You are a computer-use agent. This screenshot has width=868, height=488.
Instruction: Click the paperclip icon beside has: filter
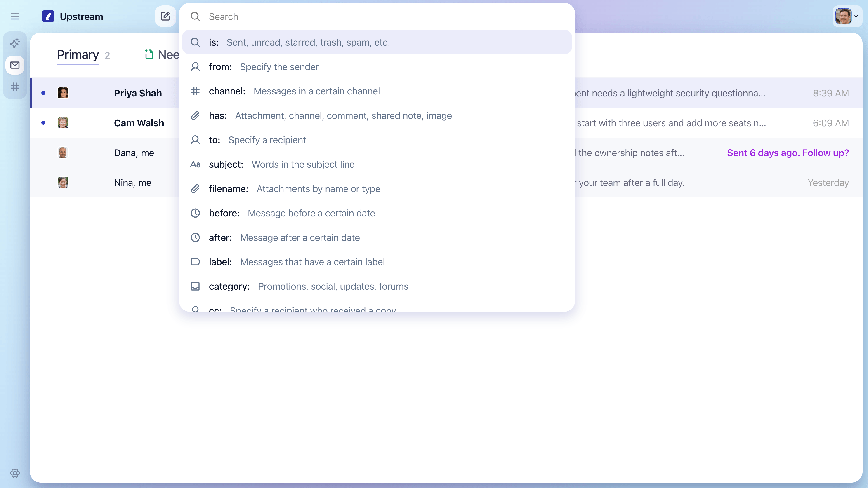pos(195,115)
